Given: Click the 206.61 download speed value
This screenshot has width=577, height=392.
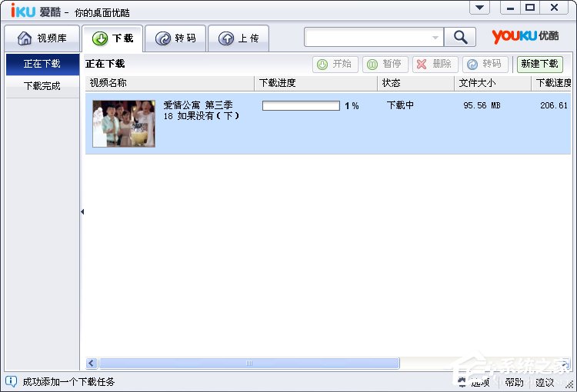Looking at the screenshot, I should (x=554, y=105).
